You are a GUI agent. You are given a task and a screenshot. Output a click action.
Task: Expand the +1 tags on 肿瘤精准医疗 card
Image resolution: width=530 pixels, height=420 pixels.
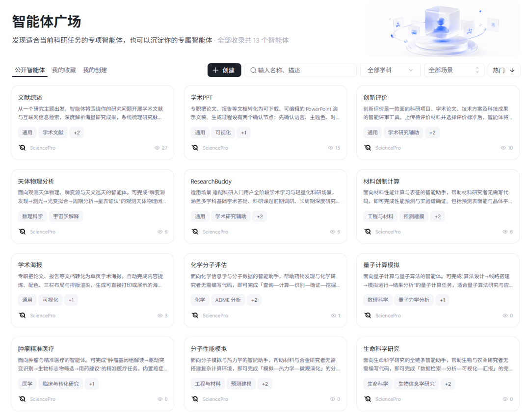92,384
